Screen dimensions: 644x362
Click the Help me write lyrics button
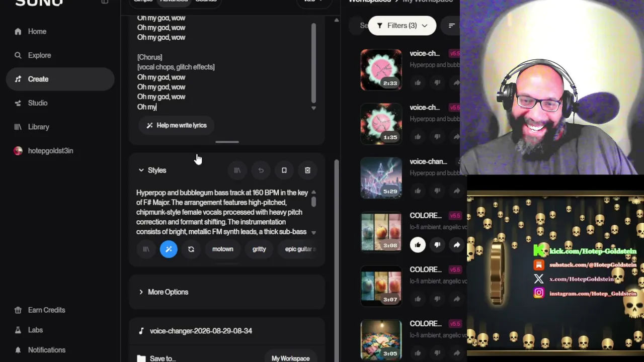[177, 125]
